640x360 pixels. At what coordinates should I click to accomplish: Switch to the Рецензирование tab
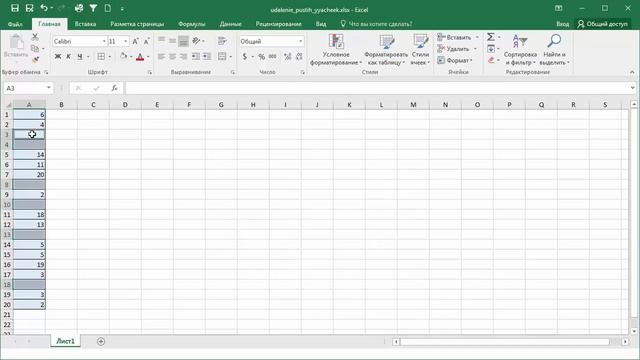(278, 24)
